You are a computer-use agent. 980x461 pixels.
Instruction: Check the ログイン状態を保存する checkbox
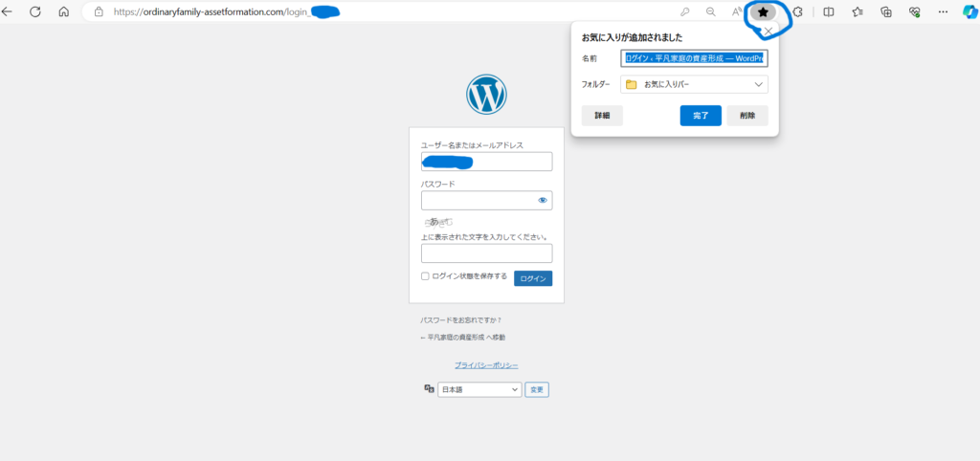425,276
